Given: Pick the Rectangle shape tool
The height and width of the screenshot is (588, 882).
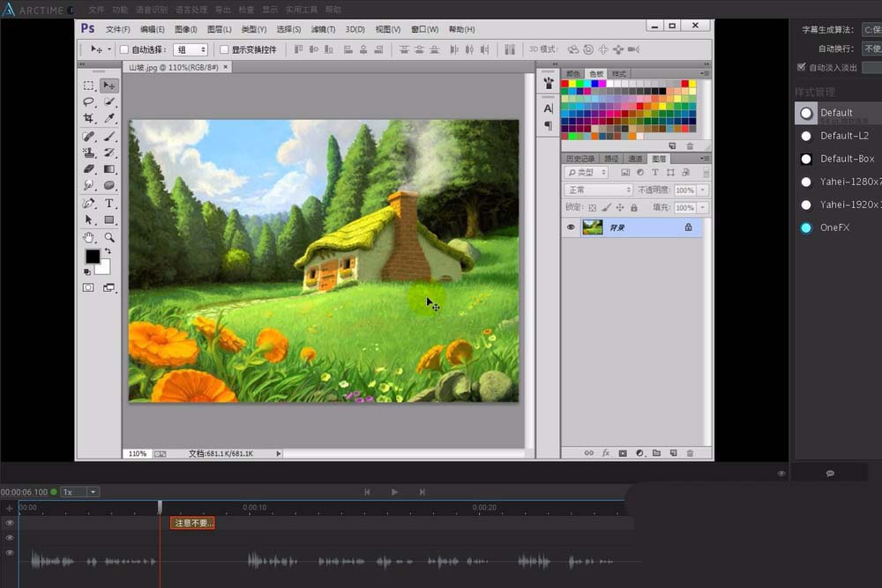Looking at the screenshot, I should (x=109, y=220).
